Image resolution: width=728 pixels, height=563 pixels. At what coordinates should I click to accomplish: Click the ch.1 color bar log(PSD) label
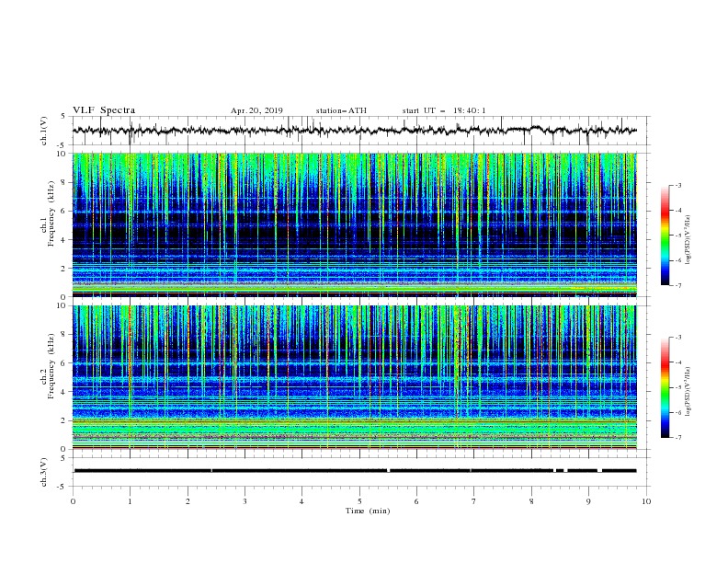pyautogui.click(x=688, y=240)
